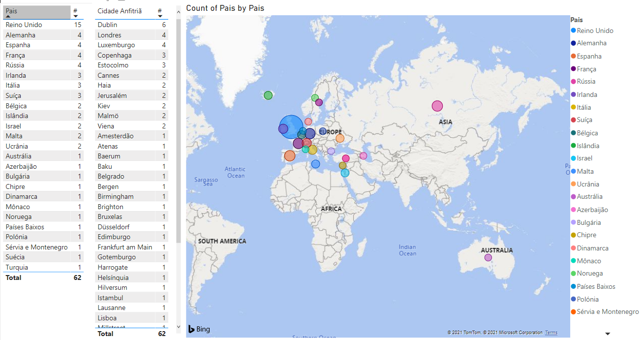This screenshot has height=340, width=644.
Task: Select Reino Unido legend swatch
Action: [574, 31]
